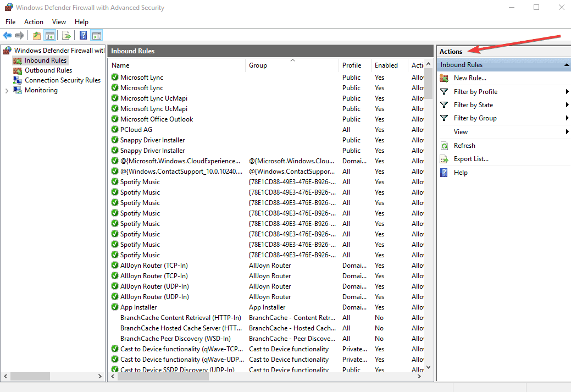Open the Filter by Group submenu arrow
Screen dimensions: 571x392
[x=567, y=118]
